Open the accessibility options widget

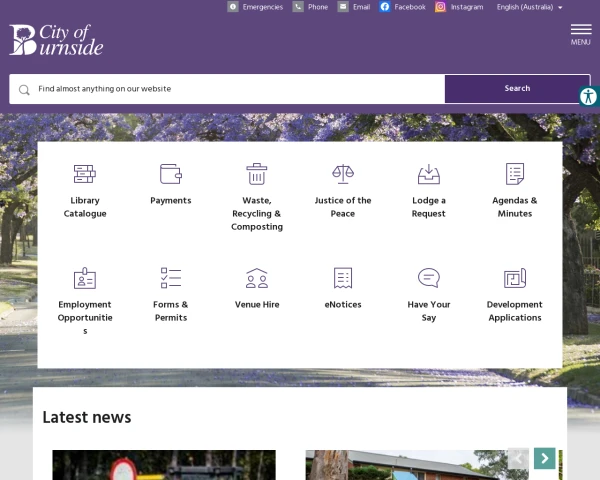(x=588, y=97)
